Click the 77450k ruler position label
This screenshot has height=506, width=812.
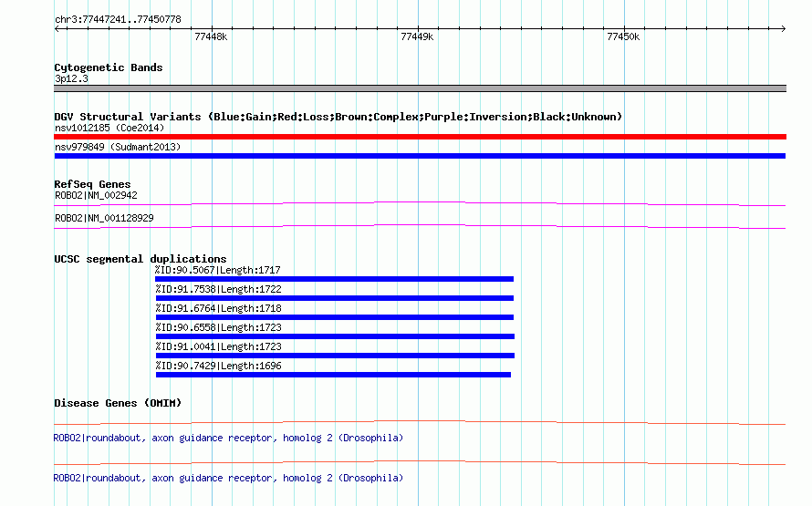[x=623, y=36]
